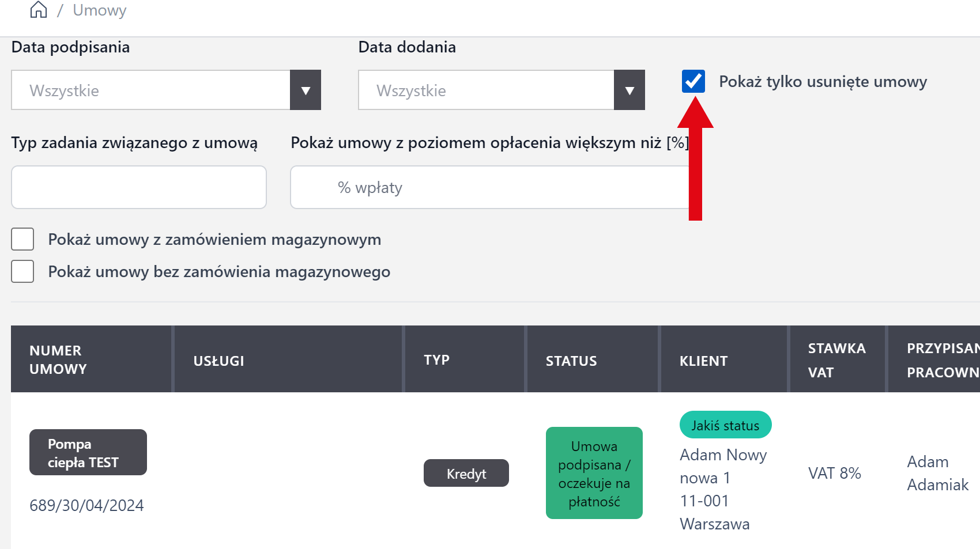Expand the Data podpisania dropdown arrow
Image resolution: width=980 pixels, height=549 pixels.
(x=306, y=90)
